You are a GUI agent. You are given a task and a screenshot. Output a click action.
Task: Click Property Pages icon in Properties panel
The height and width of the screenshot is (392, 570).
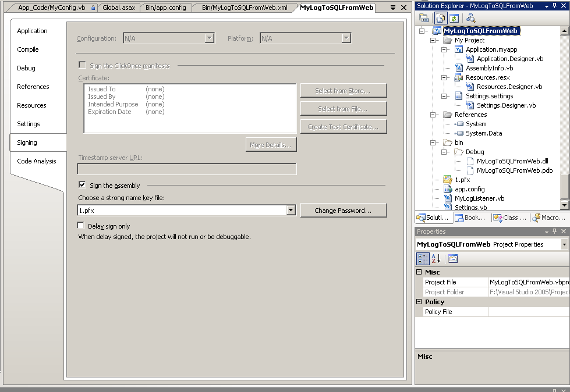453,258
